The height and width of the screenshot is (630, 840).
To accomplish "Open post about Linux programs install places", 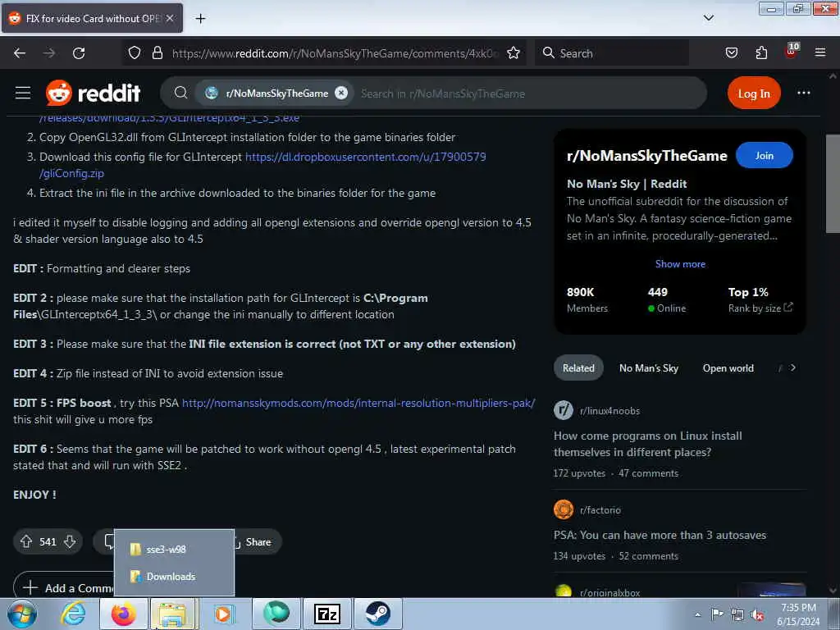I will pos(648,444).
